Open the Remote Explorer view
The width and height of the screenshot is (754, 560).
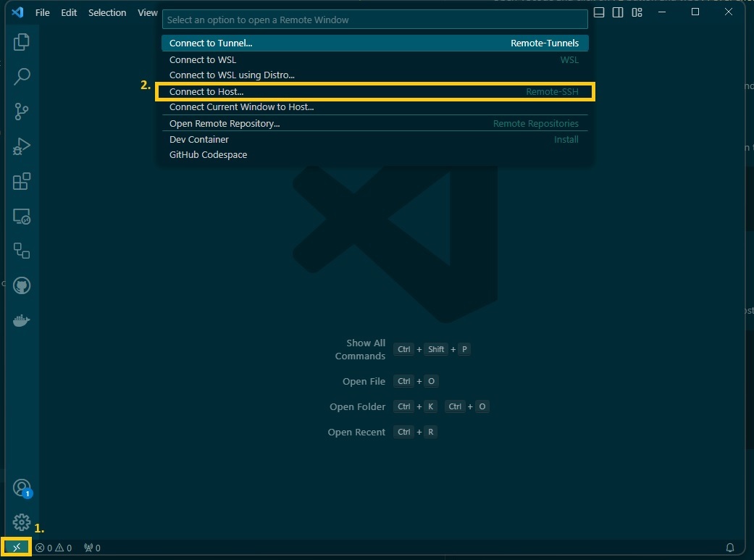(x=22, y=216)
